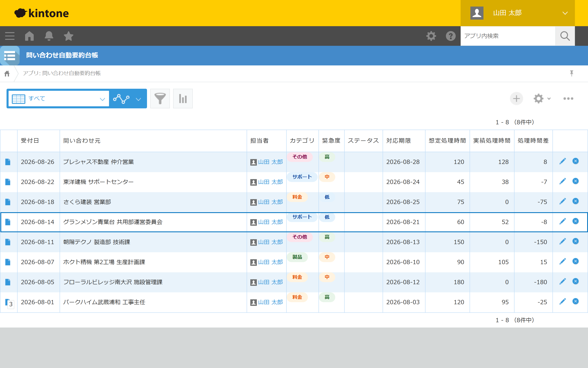Open record details for 東洋建機 row

(x=8, y=182)
